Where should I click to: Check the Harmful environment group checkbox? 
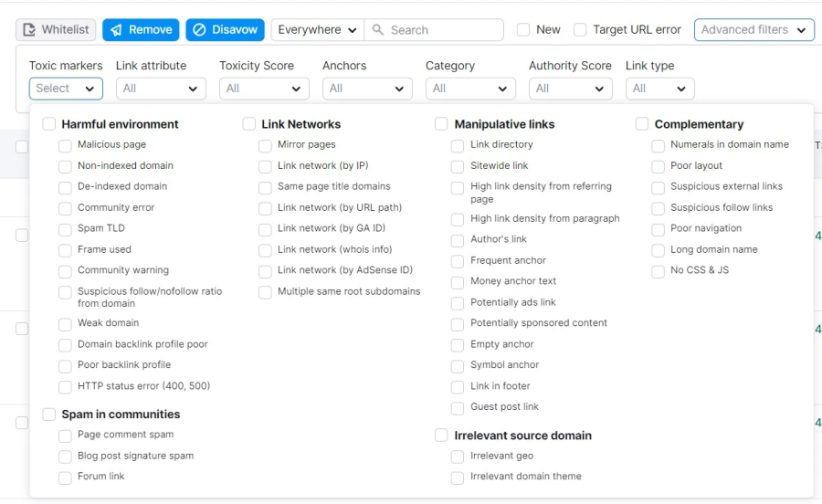pyautogui.click(x=48, y=124)
